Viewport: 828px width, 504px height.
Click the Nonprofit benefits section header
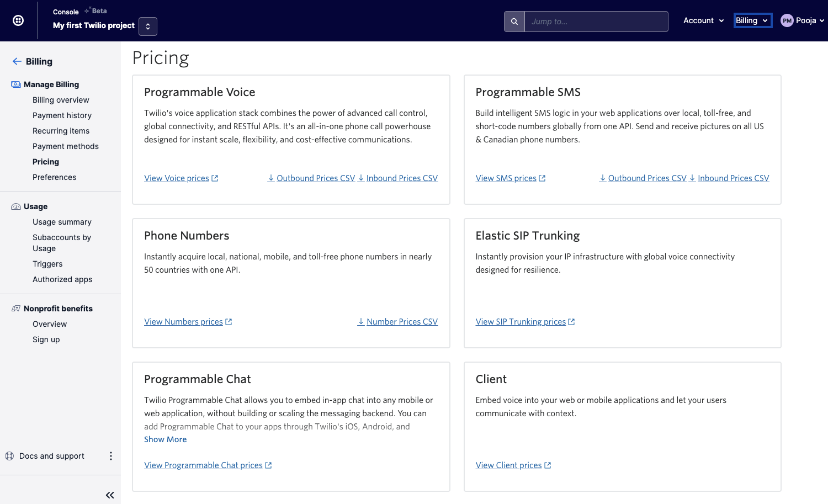[58, 309]
